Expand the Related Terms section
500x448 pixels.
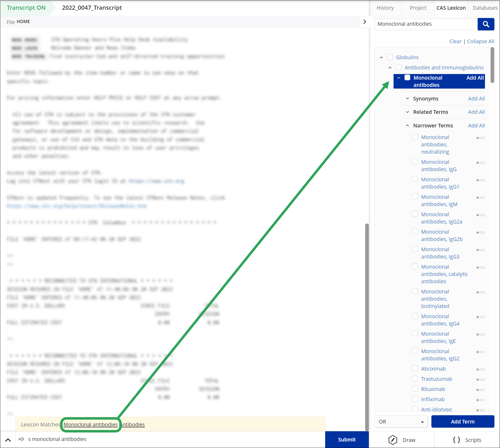(408, 112)
